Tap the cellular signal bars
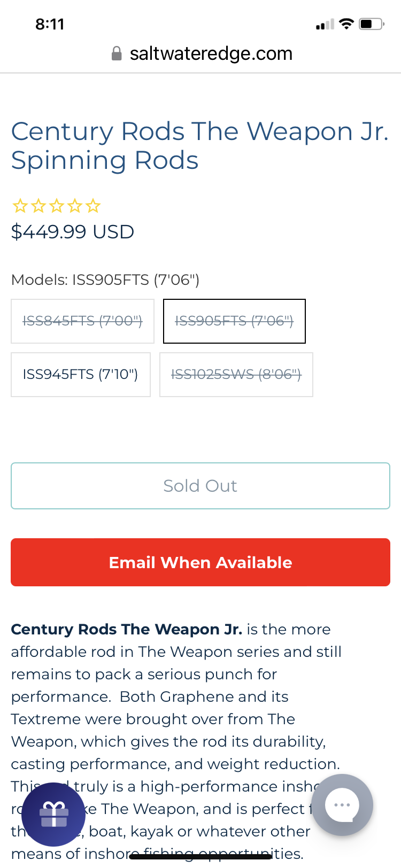Image resolution: width=401 pixels, height=868 pixels. (325, 25)
